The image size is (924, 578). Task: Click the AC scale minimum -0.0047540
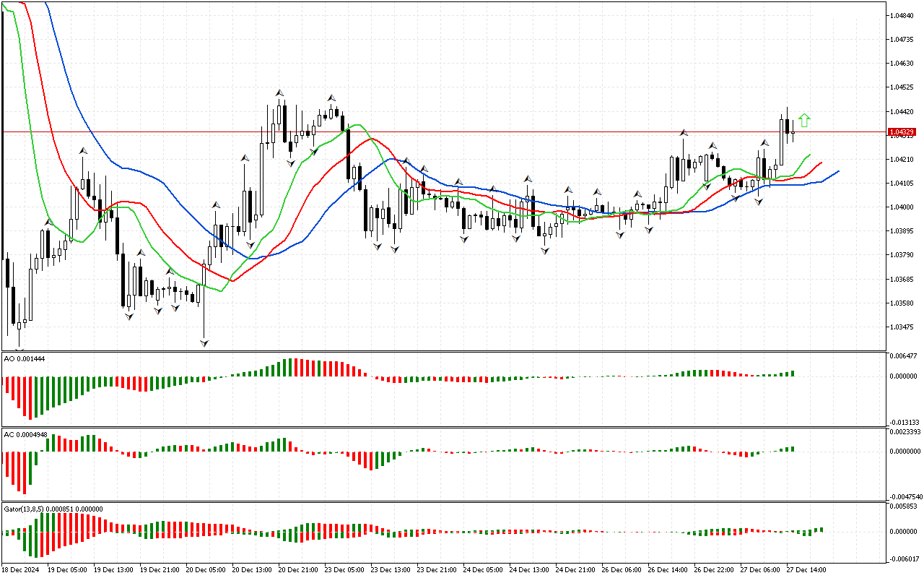[905, 497]
